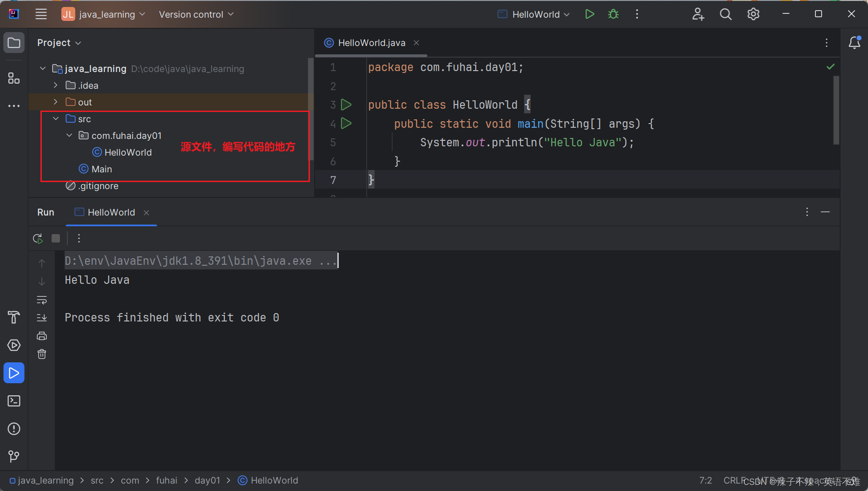Click HelloWorld in breadcrumb bar
The image size is (868, 491).
pyautogui.click(x=269, y=480)
